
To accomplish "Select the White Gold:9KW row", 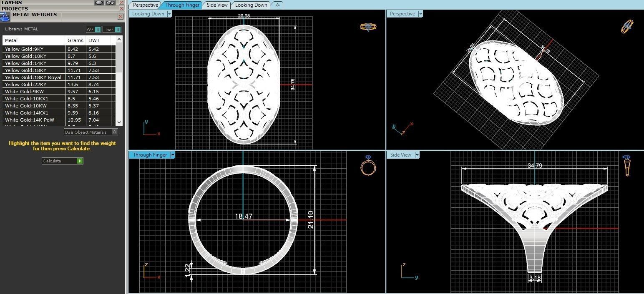I will click(x=59, y=92).
